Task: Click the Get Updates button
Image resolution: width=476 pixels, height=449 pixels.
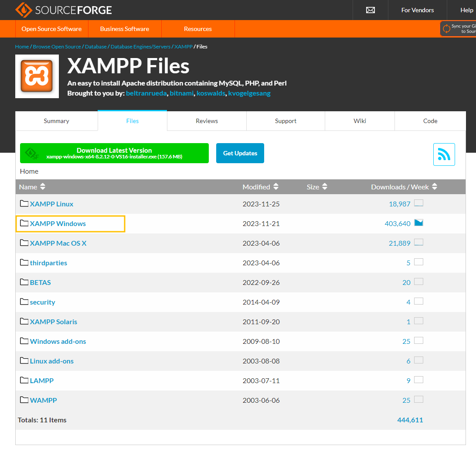Action: (x=240, y=153)
